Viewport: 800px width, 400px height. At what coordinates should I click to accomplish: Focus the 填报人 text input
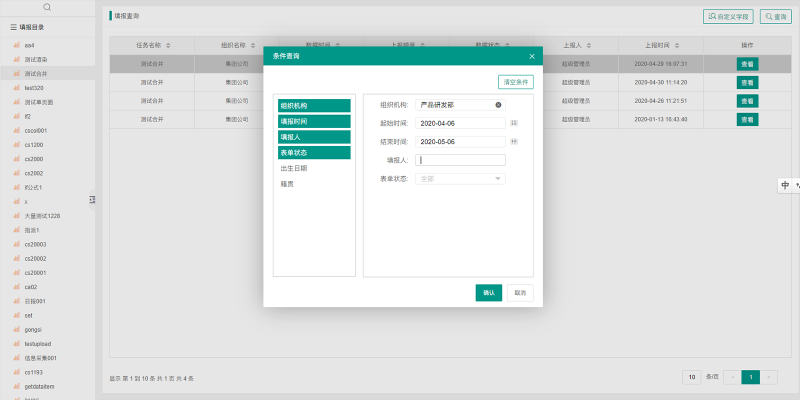coord(461,160)
